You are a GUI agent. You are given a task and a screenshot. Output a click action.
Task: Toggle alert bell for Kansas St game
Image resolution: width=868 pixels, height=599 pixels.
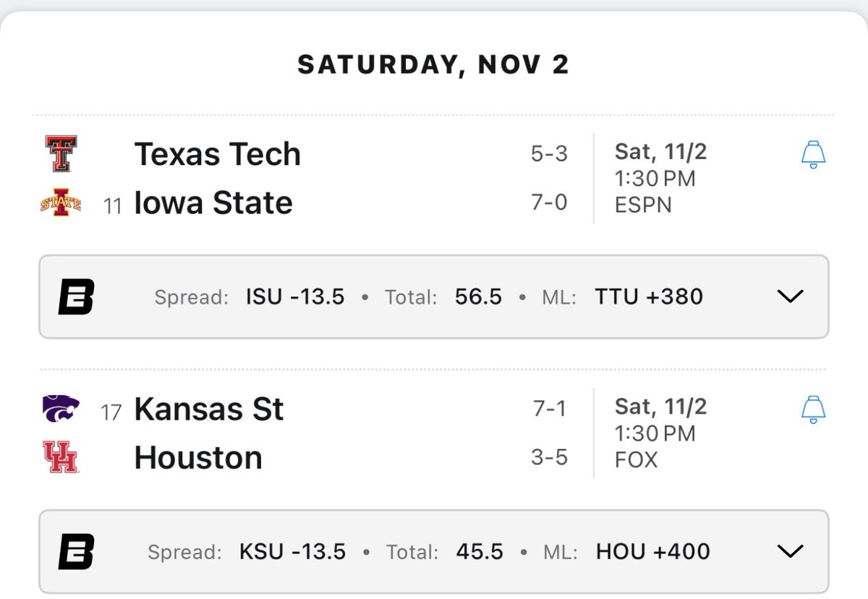coord(814,409)
